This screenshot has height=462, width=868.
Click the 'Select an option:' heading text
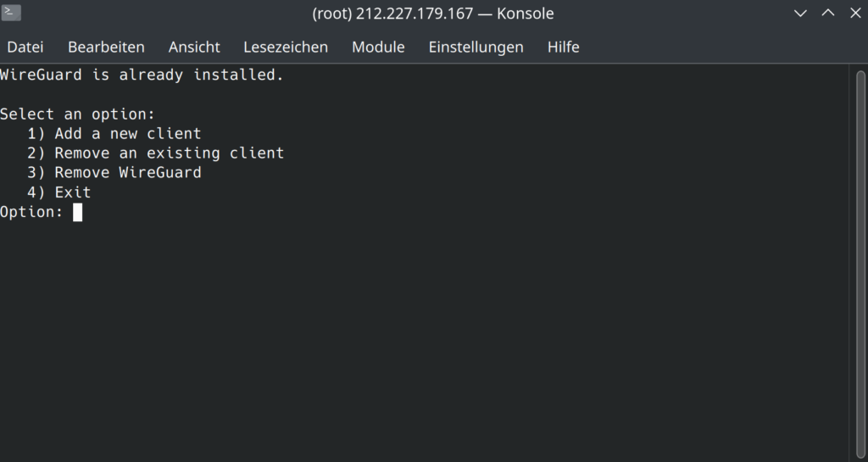point(77,114)
